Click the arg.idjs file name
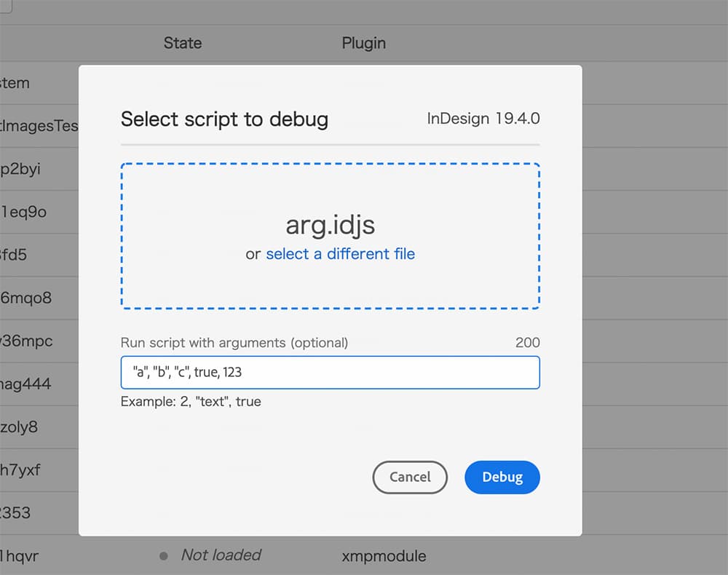The image size is (728, 575). pos(330,226)
